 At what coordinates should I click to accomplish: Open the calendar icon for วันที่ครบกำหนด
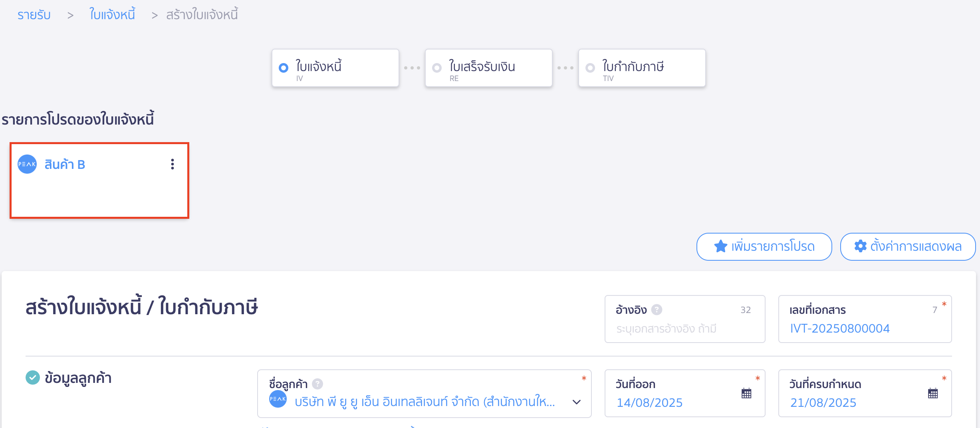click(x=933, y=393)
